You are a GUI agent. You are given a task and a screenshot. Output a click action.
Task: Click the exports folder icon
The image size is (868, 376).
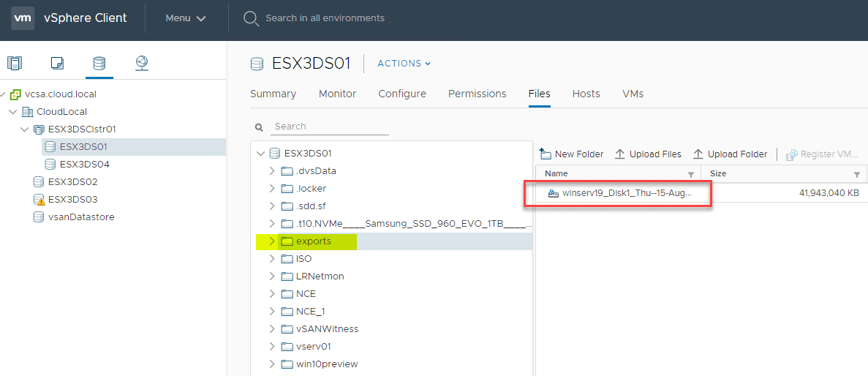(287, 241)
